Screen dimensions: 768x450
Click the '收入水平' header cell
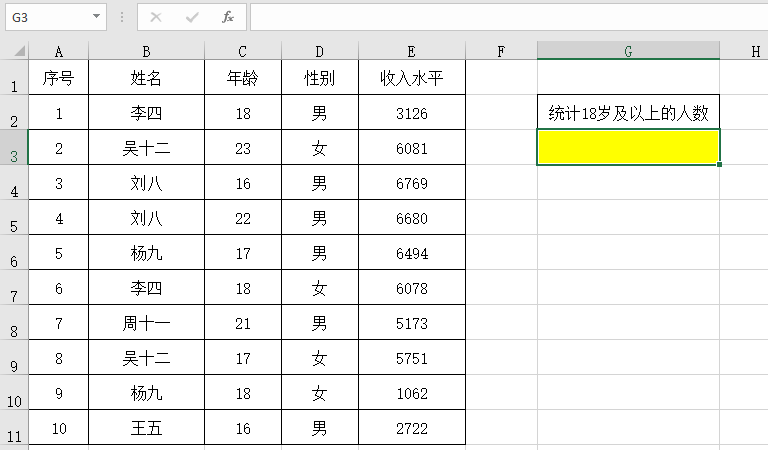click(412, 77)
